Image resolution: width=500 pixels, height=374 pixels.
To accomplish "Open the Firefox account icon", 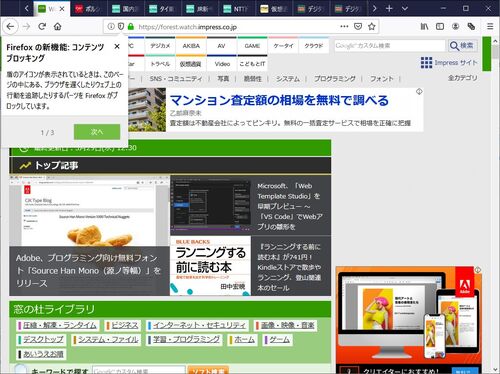I will click(x=455, y=26).
